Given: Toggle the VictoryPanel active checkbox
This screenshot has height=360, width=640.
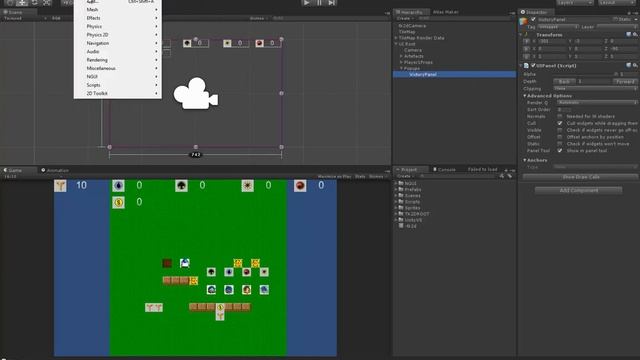Looking at the screenshot, I should click(x=533, y=20).
